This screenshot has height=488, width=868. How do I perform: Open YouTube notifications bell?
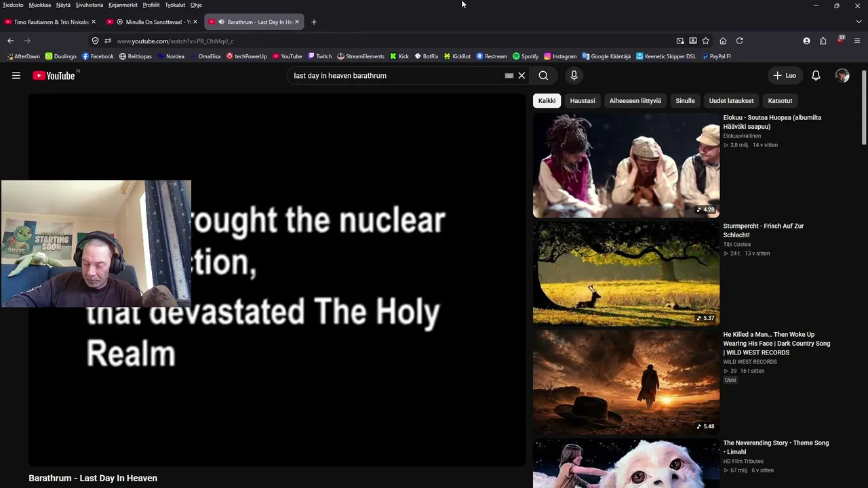(x=816, y=76)
